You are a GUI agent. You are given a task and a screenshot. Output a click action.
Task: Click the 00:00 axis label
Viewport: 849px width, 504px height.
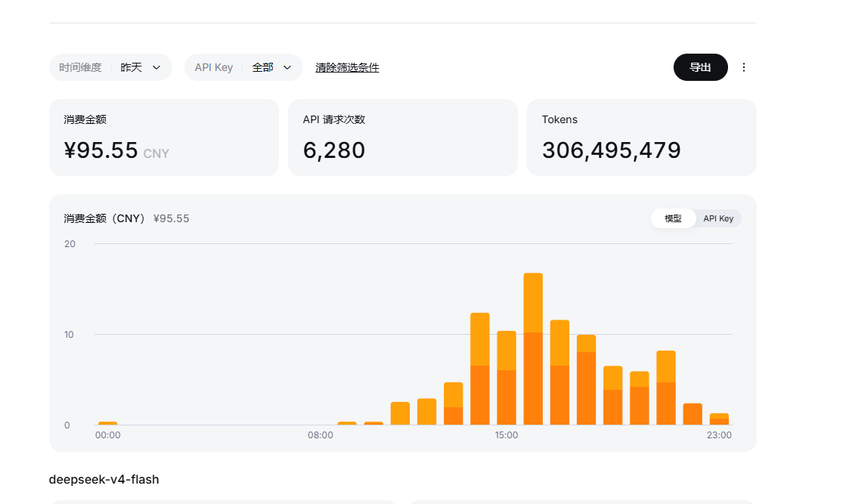tap(108, 434)
